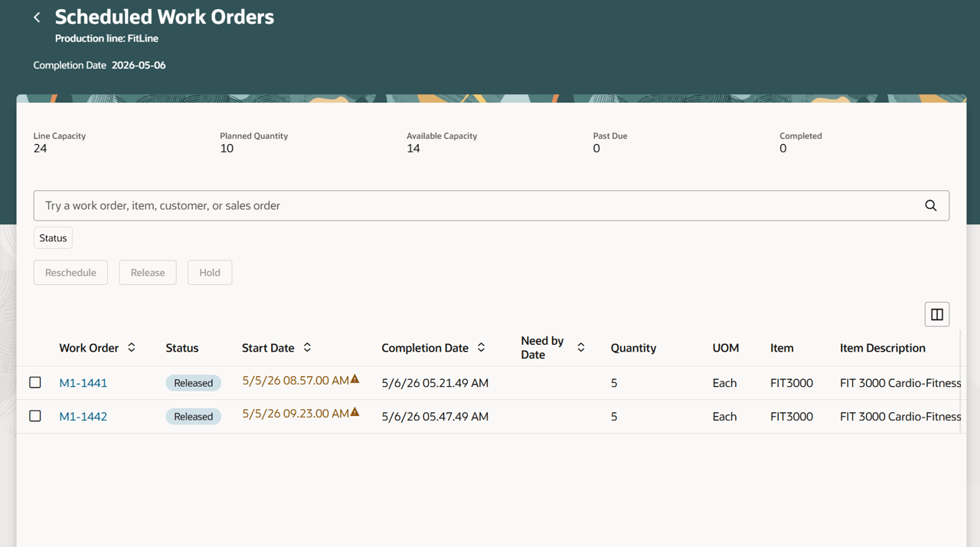Image resolution: width=980 pixels, height=547 pixels.
Task: Click the Line Capacity value 24
Action: [40, 149]
